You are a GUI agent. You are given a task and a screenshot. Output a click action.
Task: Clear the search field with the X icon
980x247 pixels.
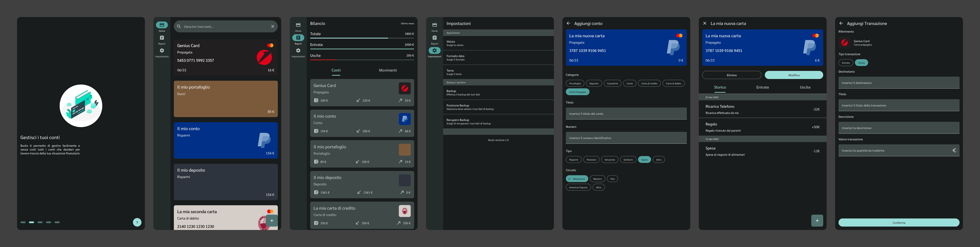[x=272, y=26]
